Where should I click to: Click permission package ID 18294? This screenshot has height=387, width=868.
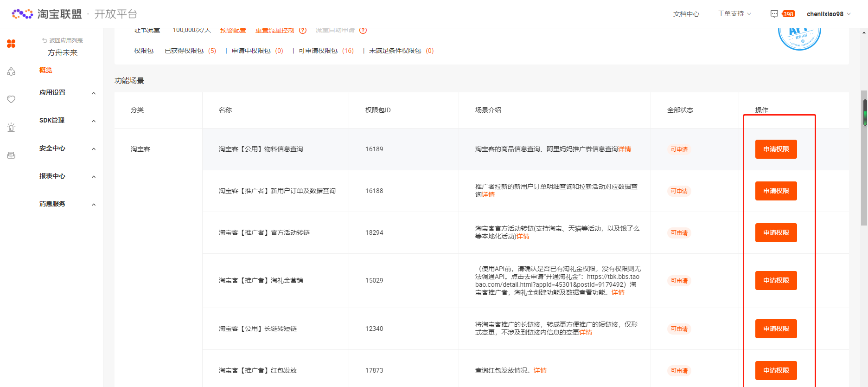click(x=374, y=232)
